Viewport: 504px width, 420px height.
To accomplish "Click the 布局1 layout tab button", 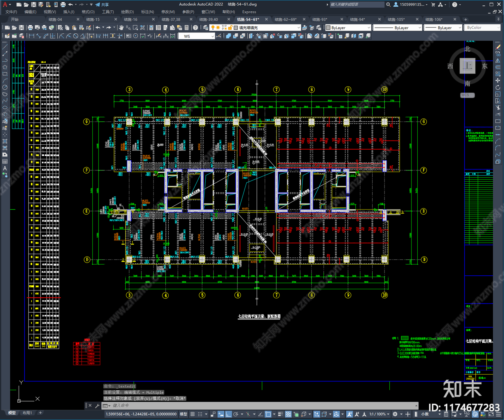I will [x=27, y=413].
